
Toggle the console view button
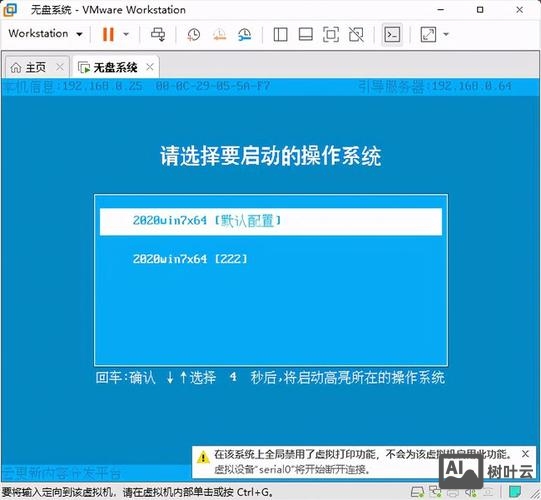392,35
